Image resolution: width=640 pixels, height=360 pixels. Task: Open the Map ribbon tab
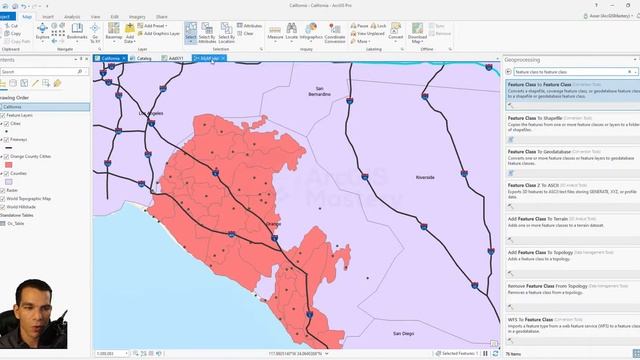(x=27, y=17)
